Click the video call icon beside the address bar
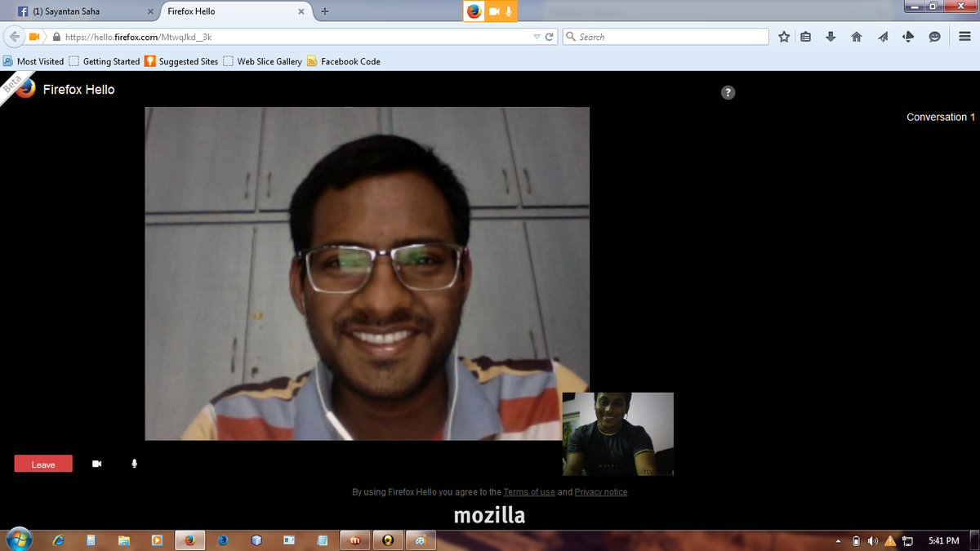The height and width of the screenshot is (551, 980). [x=33, y=36]
